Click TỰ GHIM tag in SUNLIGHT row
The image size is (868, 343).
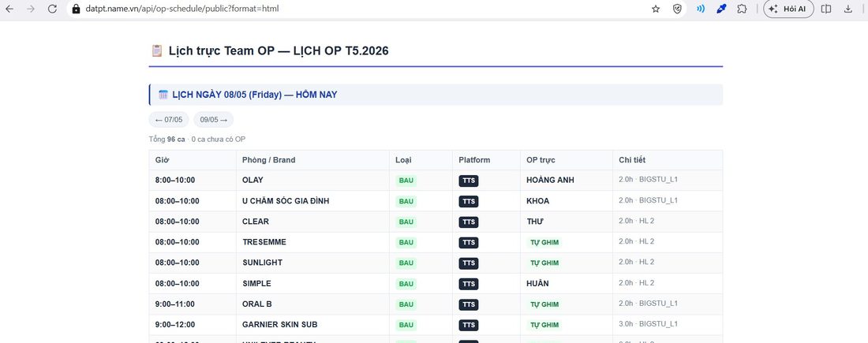click(x=544, y=263)
